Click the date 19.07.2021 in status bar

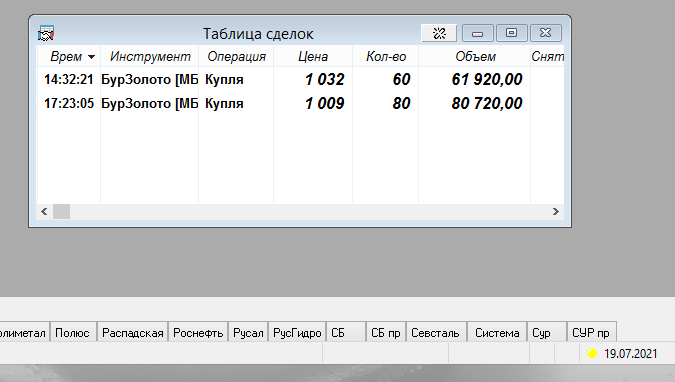pos(631,354)
